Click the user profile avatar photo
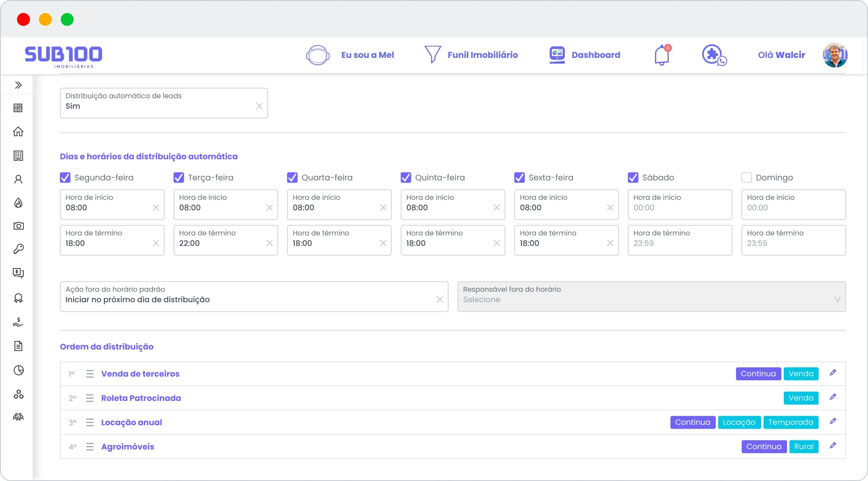The image size is (868, 481). pyautogui.click(x=835, y=55)
